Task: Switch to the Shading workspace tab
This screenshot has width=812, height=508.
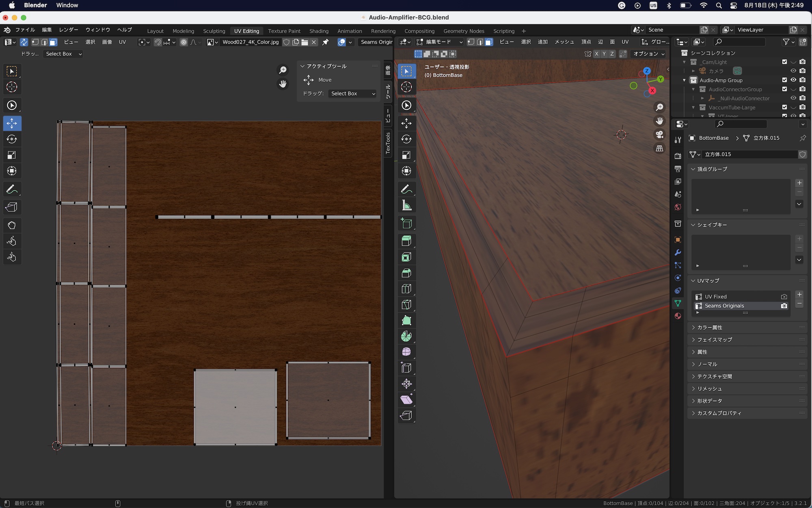Action: (319, 31)
